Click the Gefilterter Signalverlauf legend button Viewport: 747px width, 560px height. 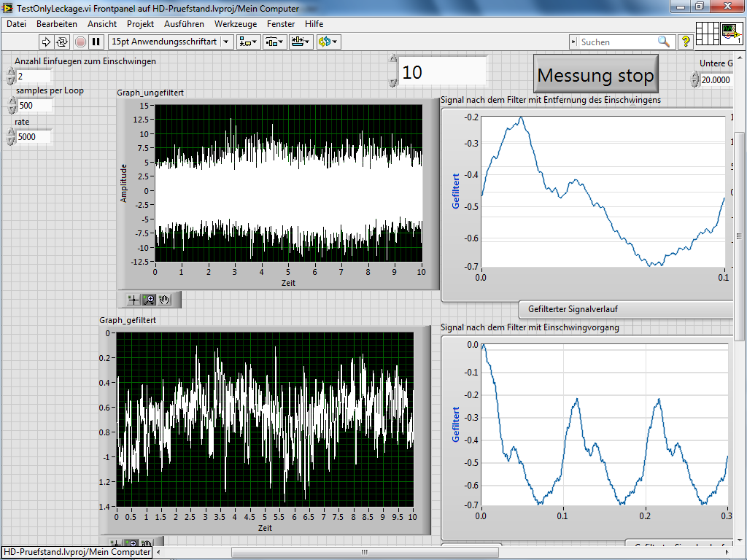572,309
